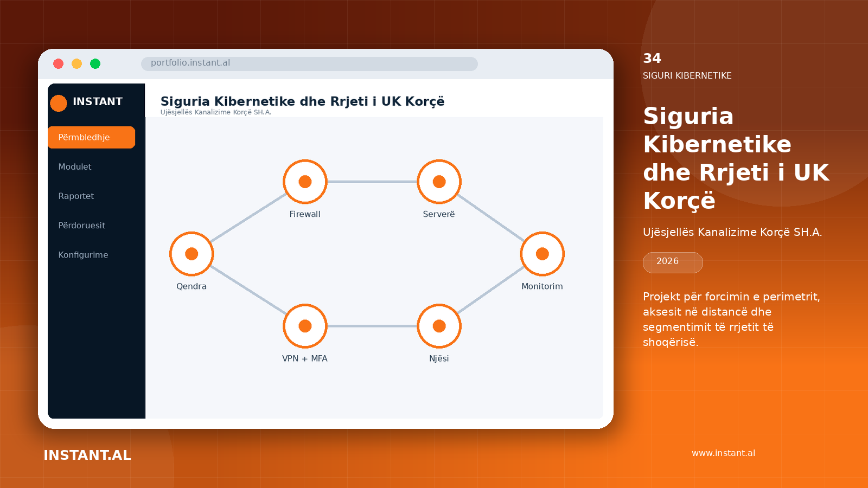The image size is (868, 488).
Task: Click the INSTANT sidebar brand text
Action: (98, 101)
